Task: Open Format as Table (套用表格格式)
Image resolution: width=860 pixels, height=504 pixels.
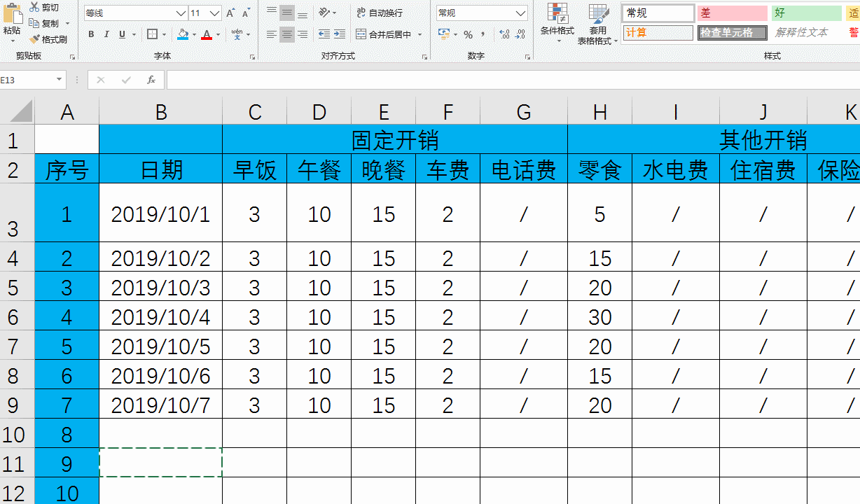Action: (597, 23)
